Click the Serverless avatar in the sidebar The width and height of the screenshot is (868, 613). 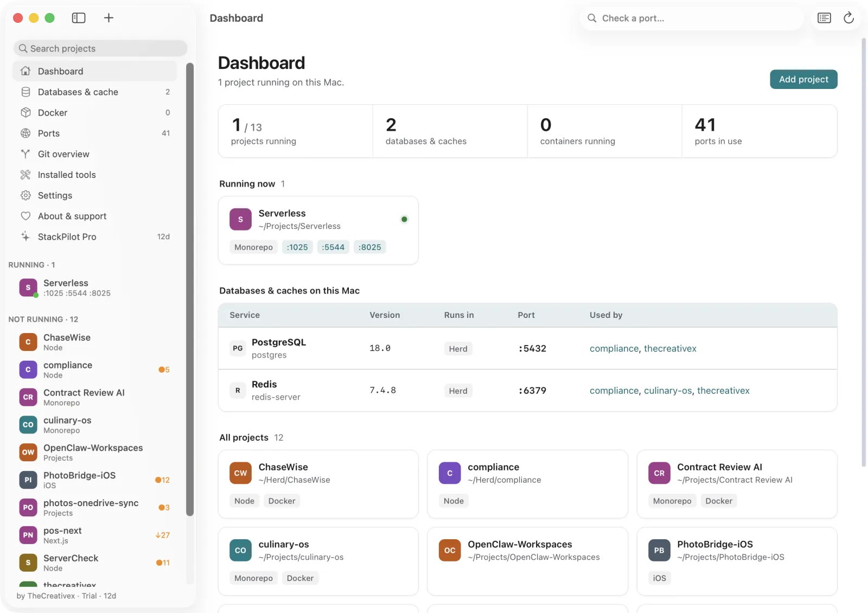[x=28, y=288]
